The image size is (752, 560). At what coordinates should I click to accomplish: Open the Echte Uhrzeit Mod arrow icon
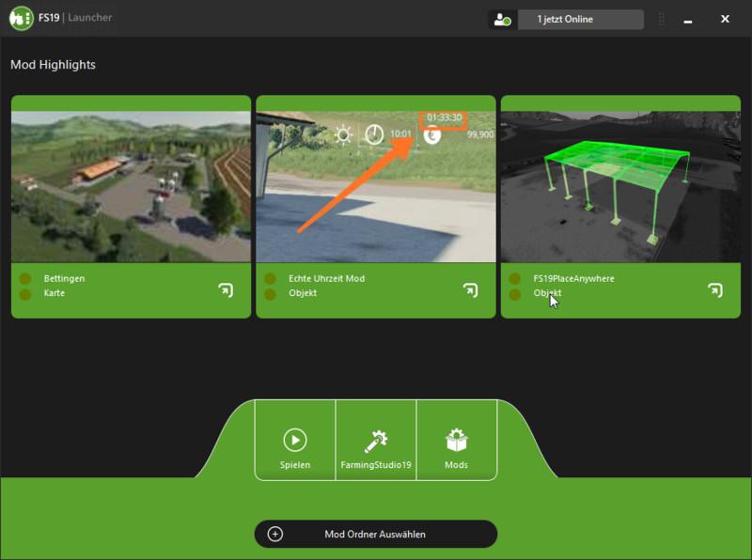tap(470, 290)
